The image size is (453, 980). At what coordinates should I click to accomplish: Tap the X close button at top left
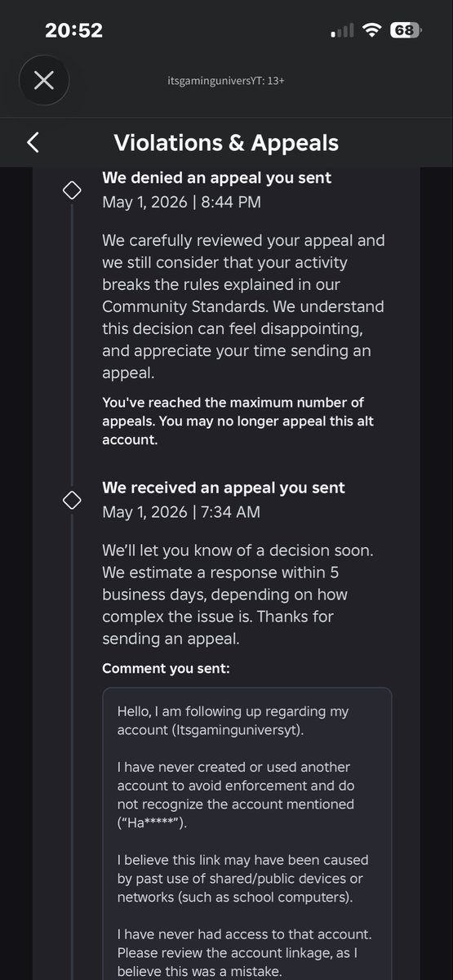[43, 80]
